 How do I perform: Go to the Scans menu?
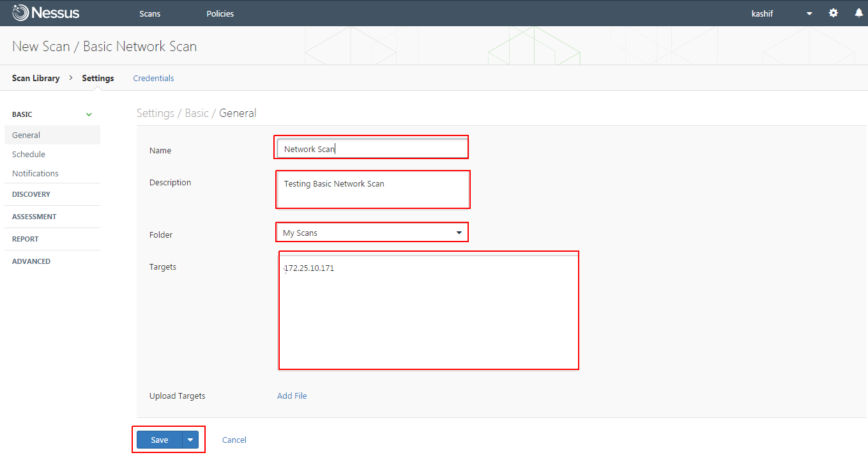[150, 13]
